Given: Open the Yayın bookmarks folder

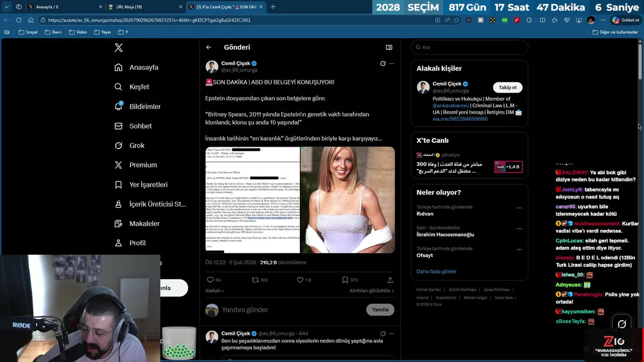Looking at the screenshot, I should pos(102,32).
